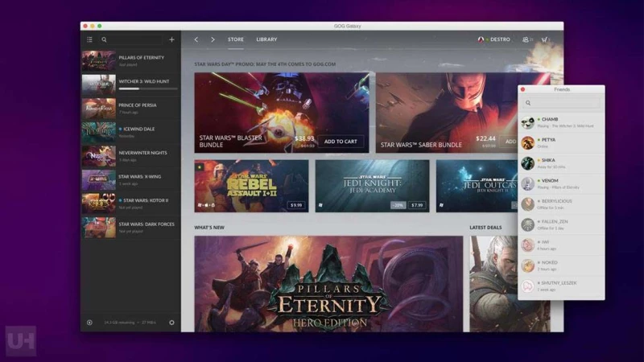The image size is (644, 362).
Task: Select friend NOKED in Friends list
Action: [561, 266]
